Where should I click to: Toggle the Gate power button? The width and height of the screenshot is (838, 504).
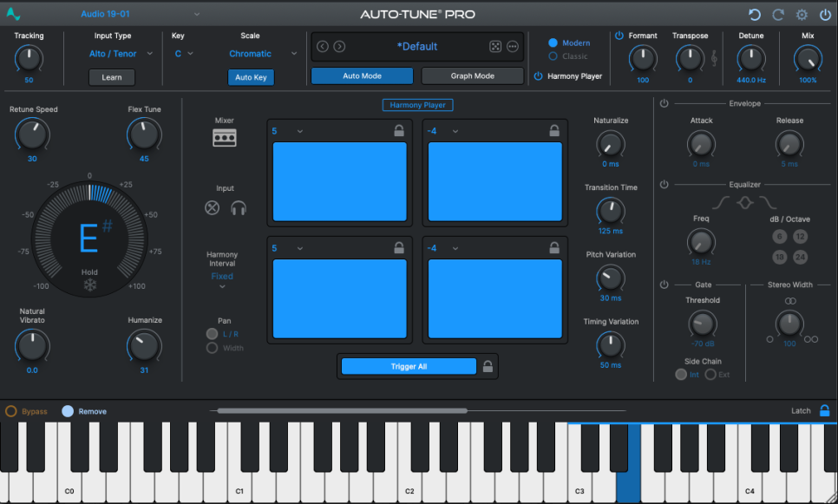[665, 285]
